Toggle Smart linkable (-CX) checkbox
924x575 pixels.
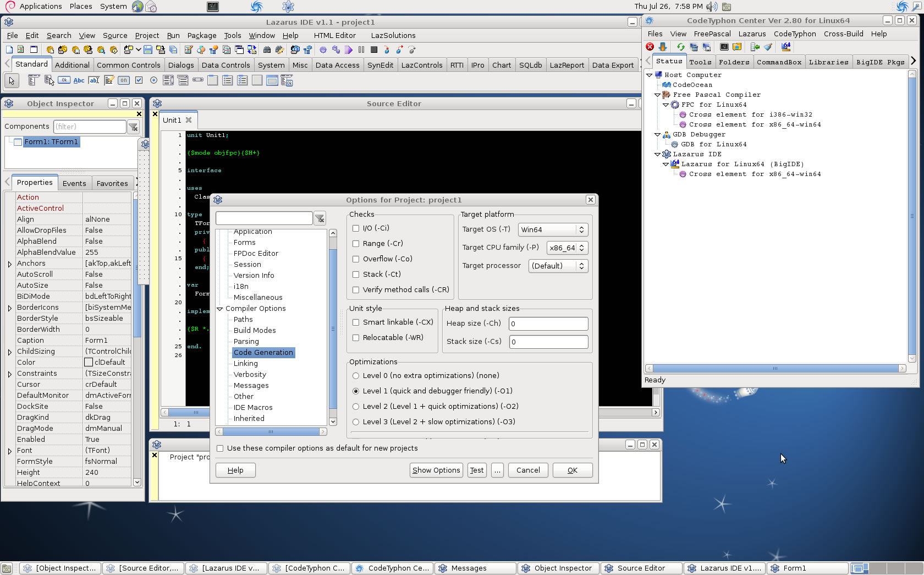[356, 322]
